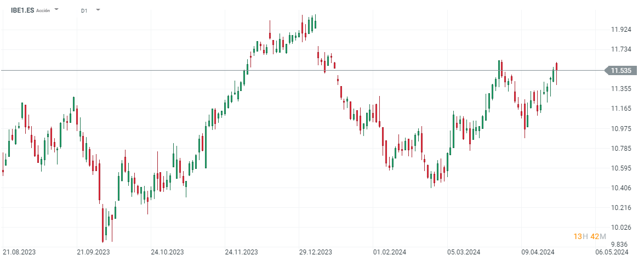This screenshot has height=261, width=644.
Task: Click the 21.08.2023 date label
Action: [x=20, y=252]
